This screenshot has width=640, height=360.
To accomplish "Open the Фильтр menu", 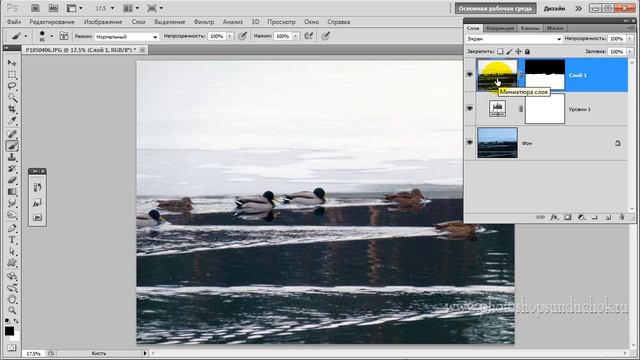I will click(204, 22).
